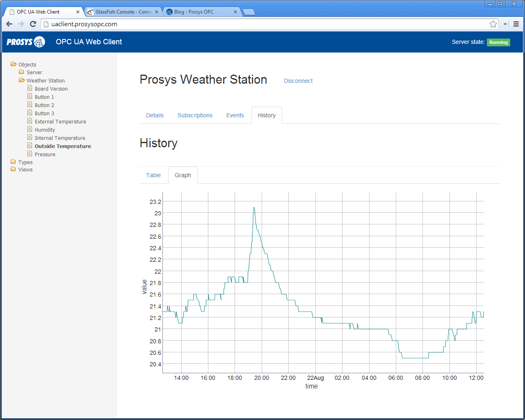Click the 22Aug label on time axis
Viewport: 525px width, 420px height.
point(315,378)
